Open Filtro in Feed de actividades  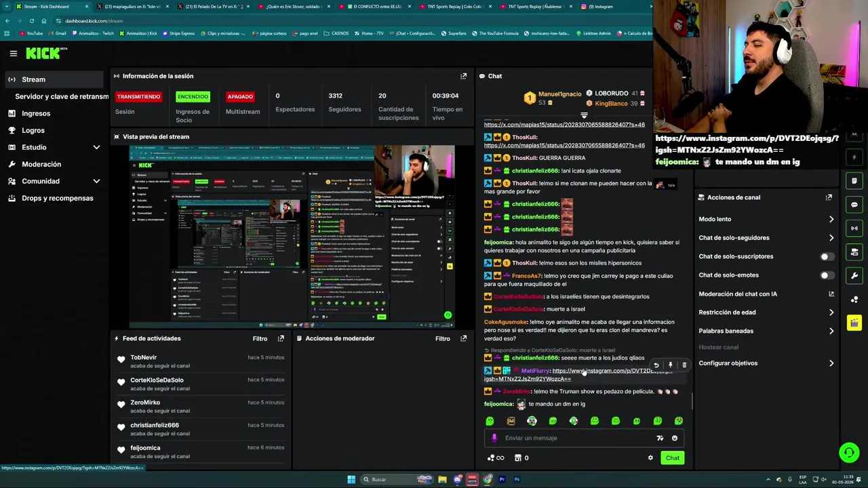pos(260,338)
